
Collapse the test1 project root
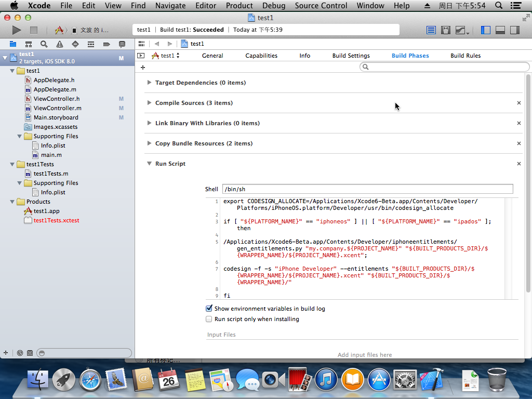pos(5,58)
